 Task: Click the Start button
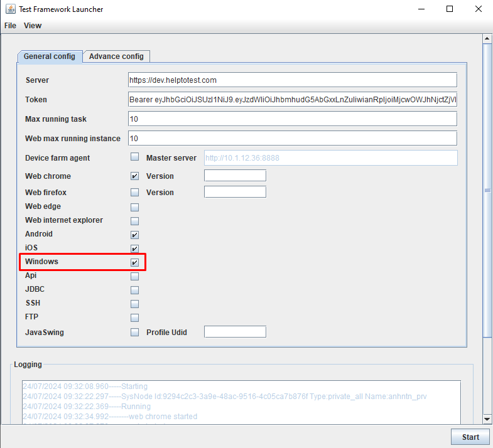pyautogui.click(x=470, y=437)
